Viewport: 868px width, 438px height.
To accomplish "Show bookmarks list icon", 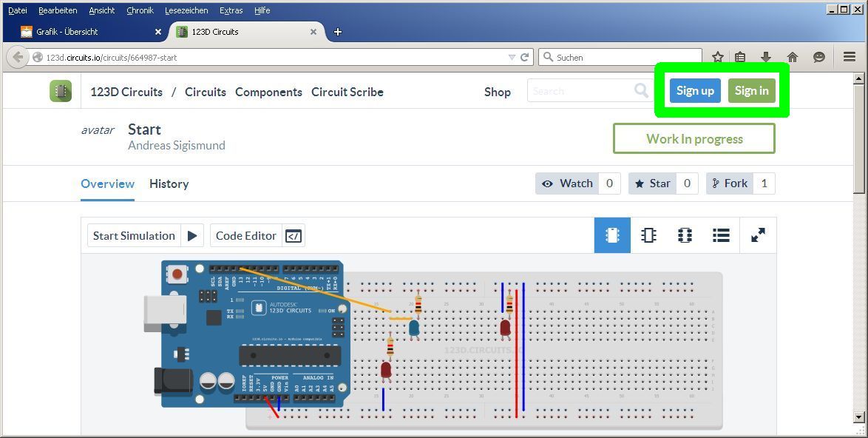I will pyautogui.click(x=740, y=57).
